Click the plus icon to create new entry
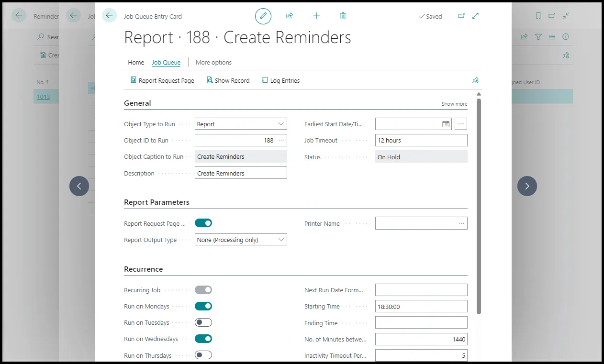Image resolution: width=604 pixels, height=364 pixels. (316, 16)
